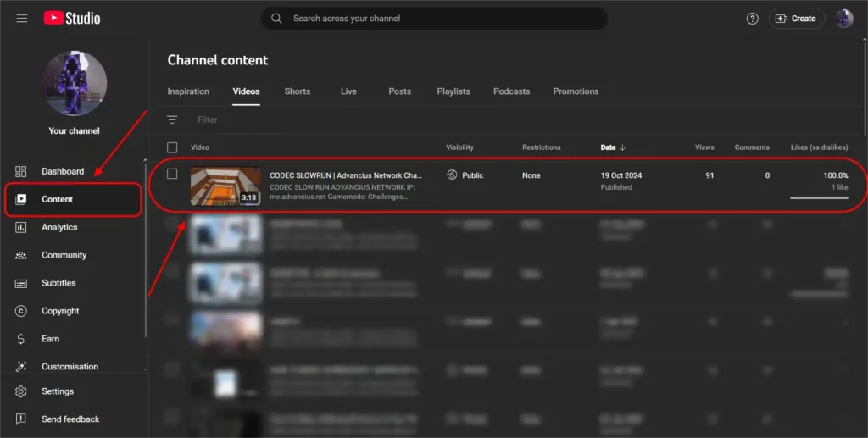Click the Public visibility globe icon
Image resolution: width=868 pixels, height=438 pixels.
pos(453,175)
